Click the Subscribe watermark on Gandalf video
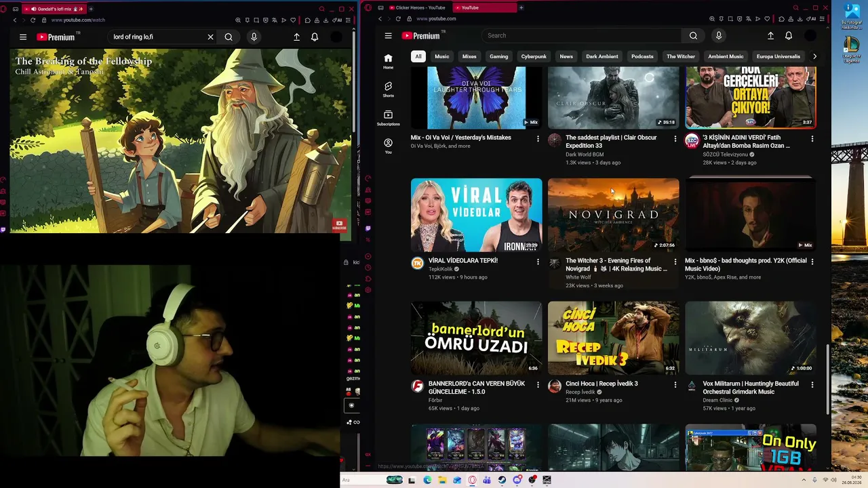 click(339, 225)
